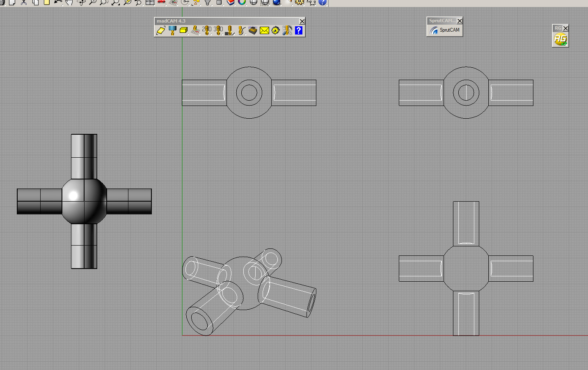Viewport: 588px width, 370px height.
Task: Click the color wheel icon in top toolbar
Action: 242,2
